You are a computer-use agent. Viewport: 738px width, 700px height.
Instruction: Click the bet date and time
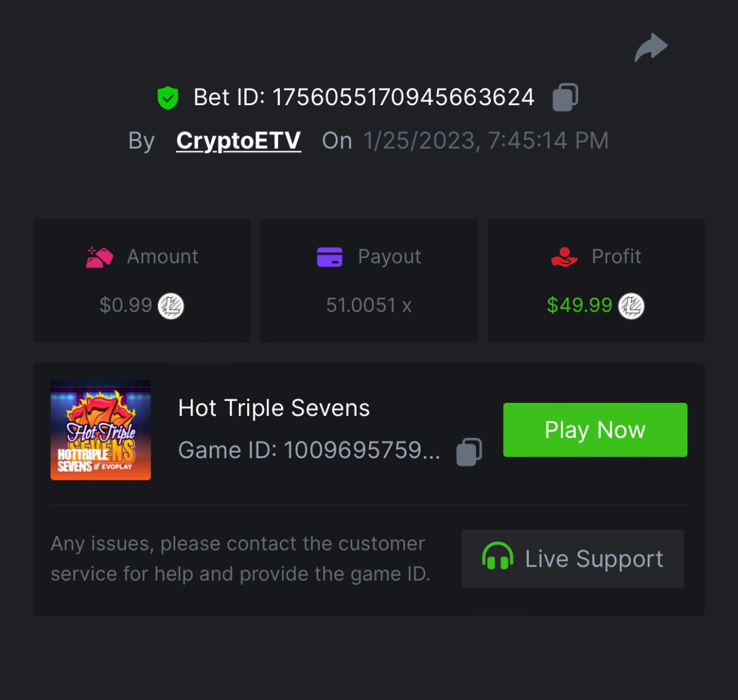point(486,141)
